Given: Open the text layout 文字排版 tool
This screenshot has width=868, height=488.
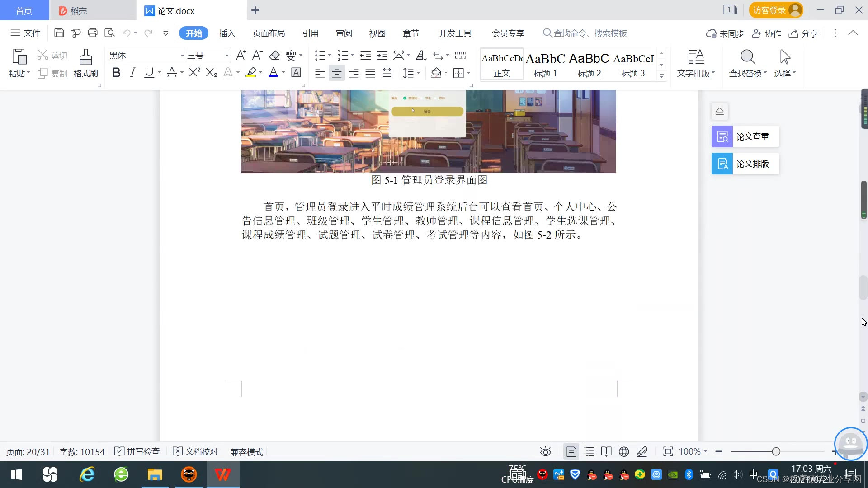Looking at the screenshot, I should pyautogui.click(x=696, y=64).
